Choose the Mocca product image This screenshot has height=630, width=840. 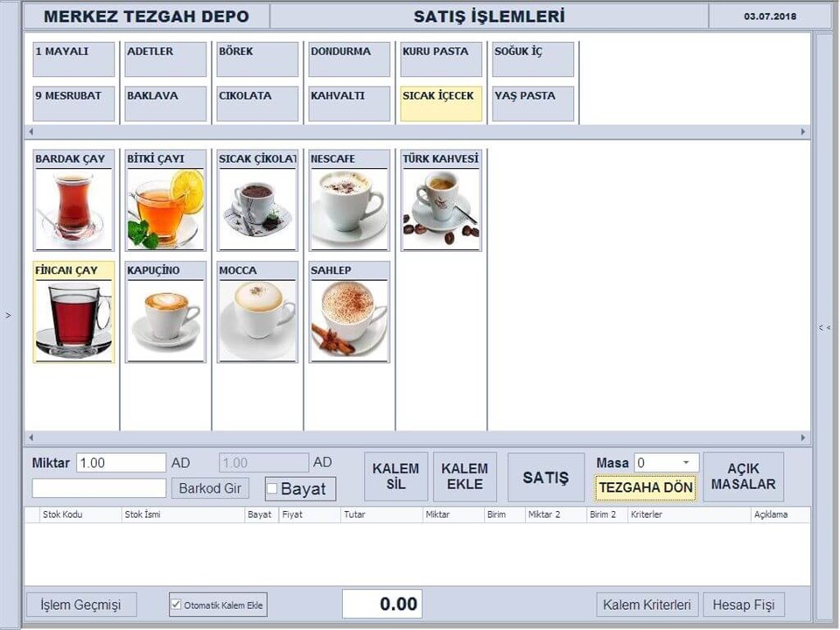(x=257, y=319)
